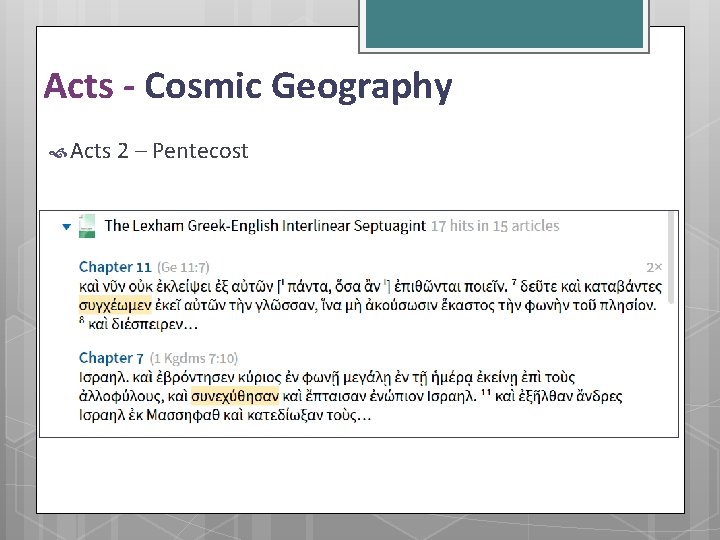The height and width of the screenshot is (540, 720).
Task: Click the highlighted word συγχέωμεν
Action: tap(115, 305)
